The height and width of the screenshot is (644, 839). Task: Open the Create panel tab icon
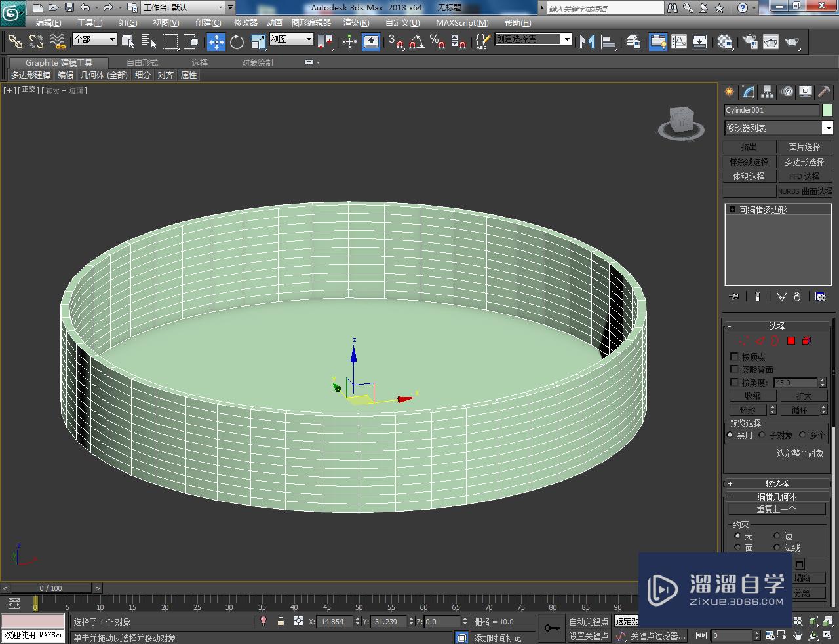730,92
